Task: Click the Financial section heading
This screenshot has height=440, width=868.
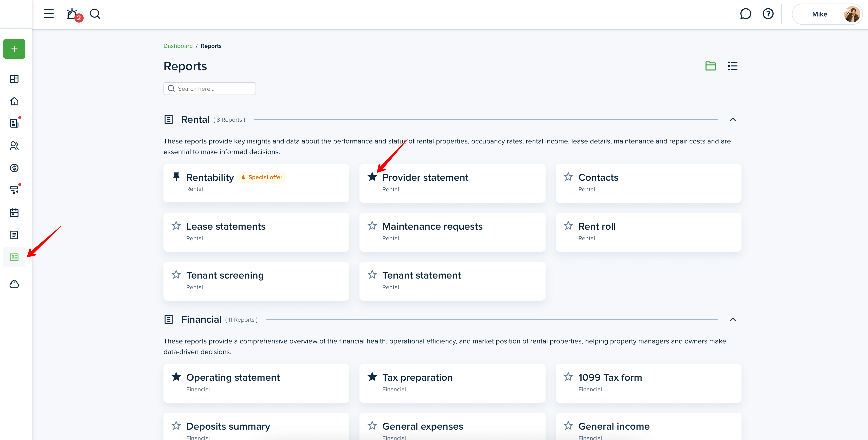Action: tap(201, 319)
